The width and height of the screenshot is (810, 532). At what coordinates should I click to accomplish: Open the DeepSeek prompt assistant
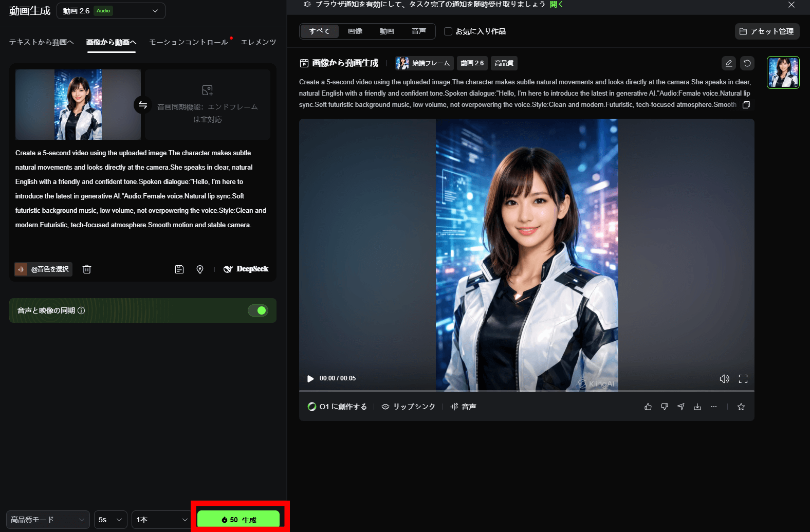(x=246, y=269)
